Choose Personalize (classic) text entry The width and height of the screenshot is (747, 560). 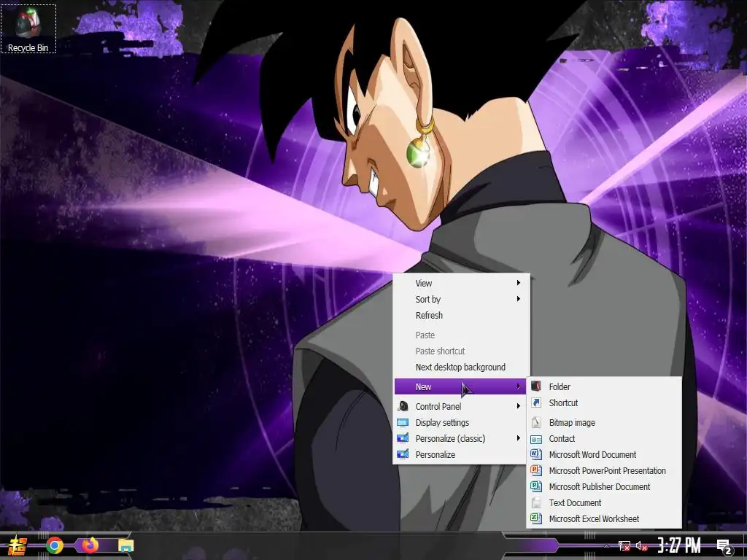450,438
